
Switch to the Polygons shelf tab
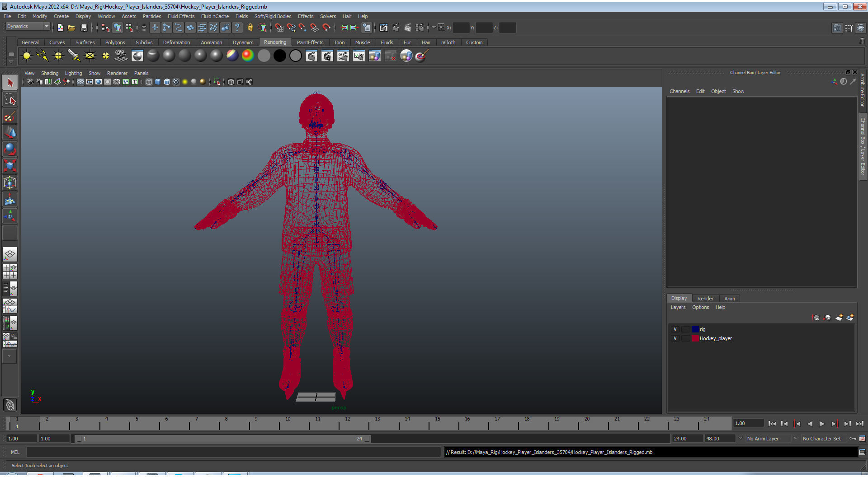(x=115, y=42)
